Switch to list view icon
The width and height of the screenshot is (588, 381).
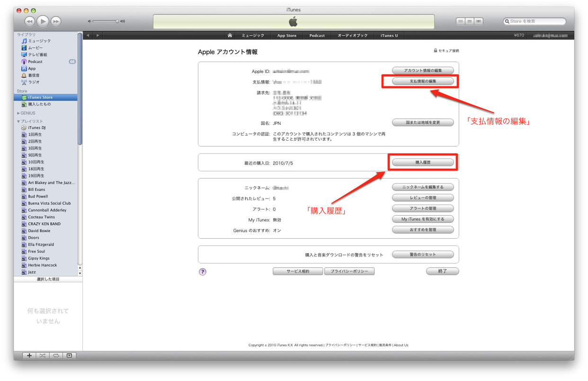(460, 21)
